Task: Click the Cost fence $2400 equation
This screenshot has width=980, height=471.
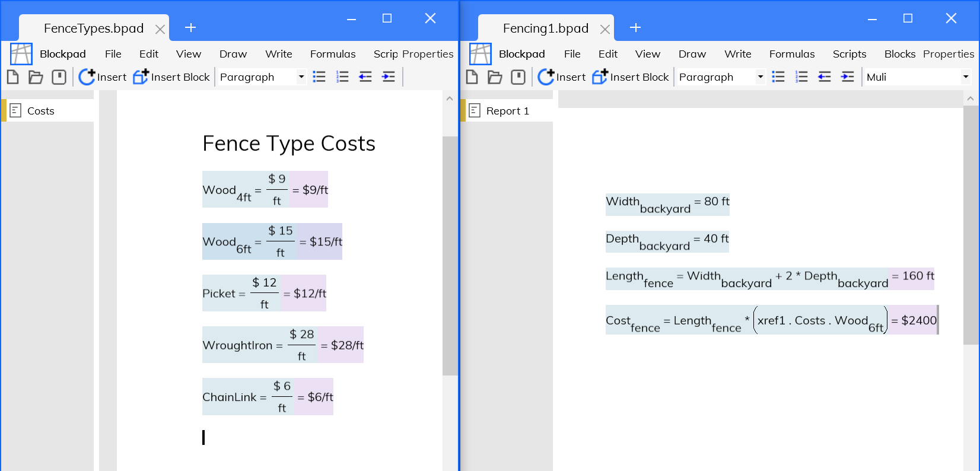Action: (x=771, y=320)
